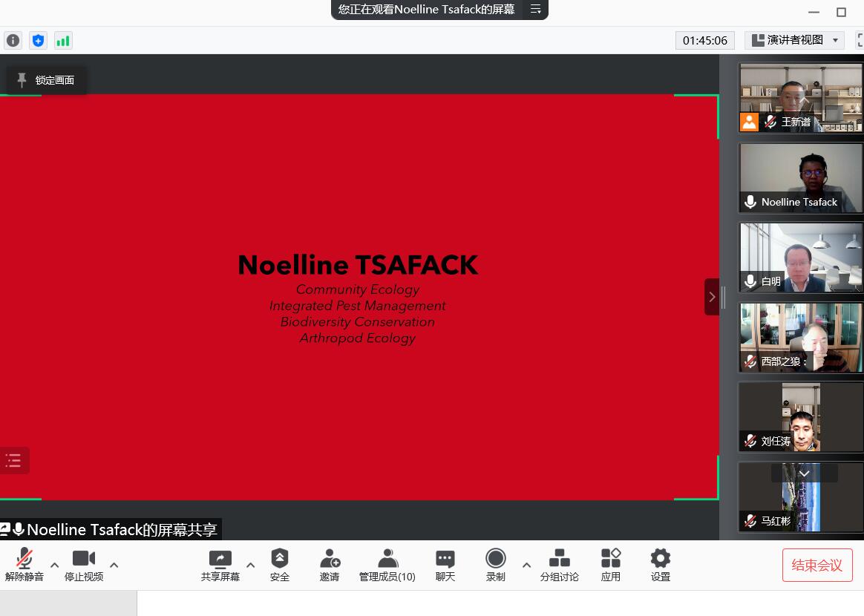Click the Lock Screen (锁定画面) pin button
This screenshot has width=864, height=616.
tap(46, 80)
